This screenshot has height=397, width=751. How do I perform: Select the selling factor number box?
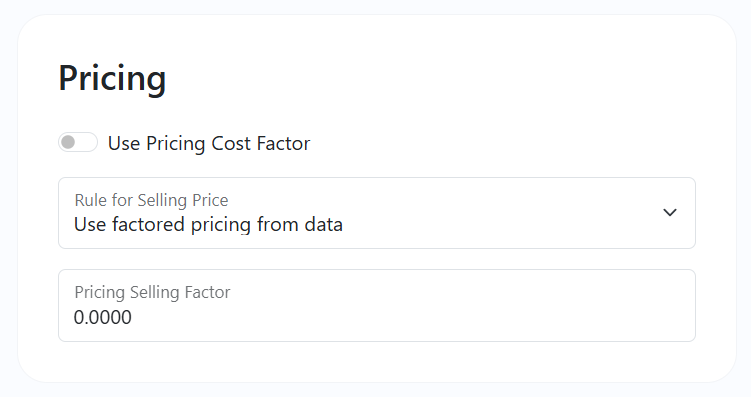coord(377,306)
